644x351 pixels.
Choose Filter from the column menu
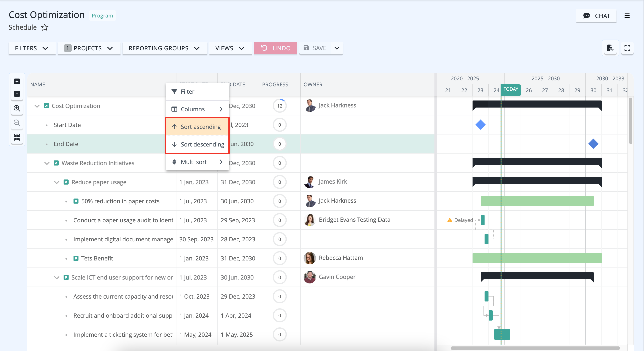click(x=197, y=92)
